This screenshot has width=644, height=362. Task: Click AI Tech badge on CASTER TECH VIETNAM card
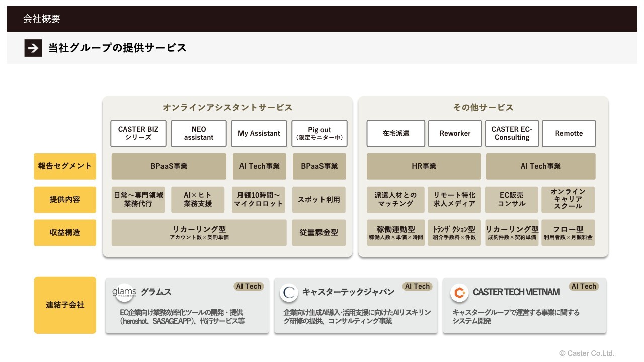pyautogui.click(x=584, y=286)
